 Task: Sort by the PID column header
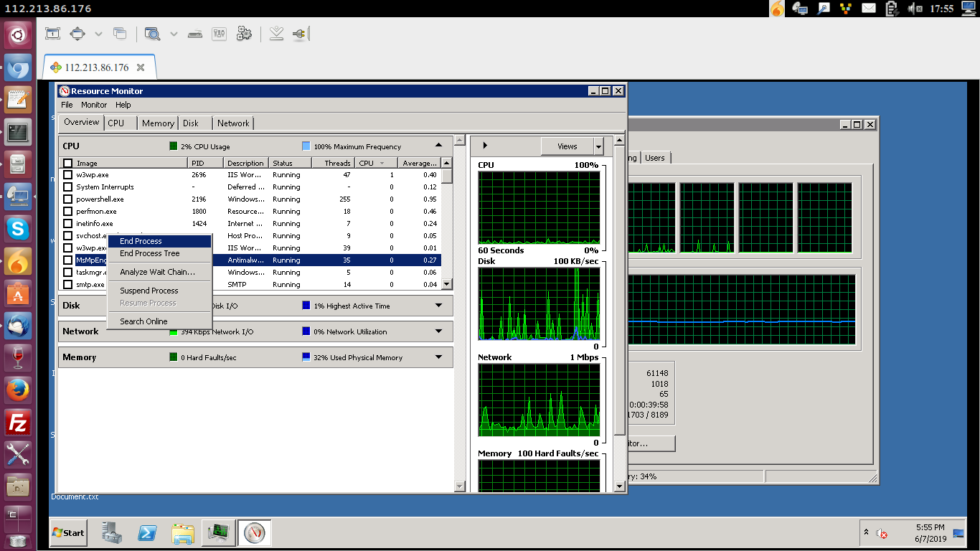tap(207, 163)
